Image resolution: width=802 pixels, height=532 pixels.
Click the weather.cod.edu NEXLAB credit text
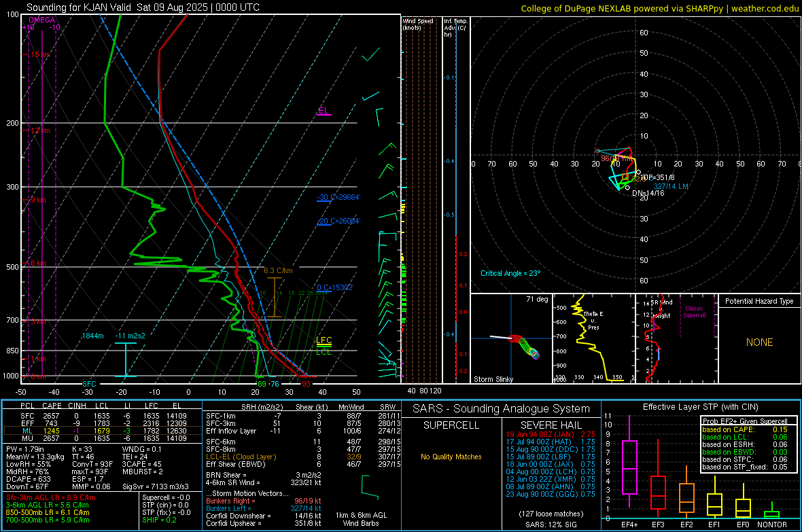660,8
